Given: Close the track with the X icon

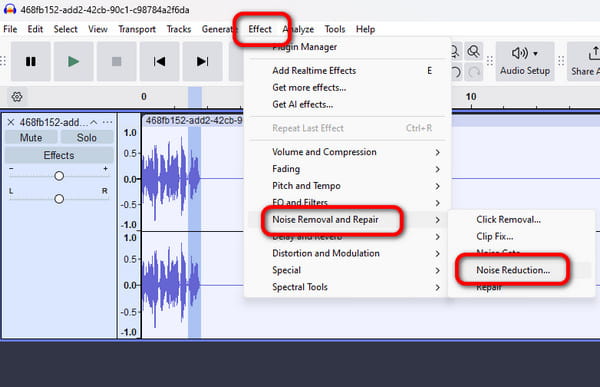Looking at the screenshot, I should (x=11, y=122).
